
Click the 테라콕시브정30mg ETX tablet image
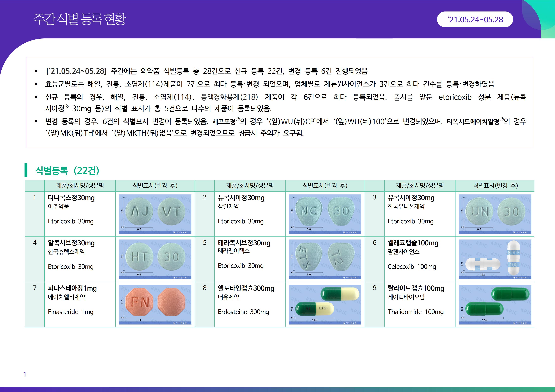(325, 259)
